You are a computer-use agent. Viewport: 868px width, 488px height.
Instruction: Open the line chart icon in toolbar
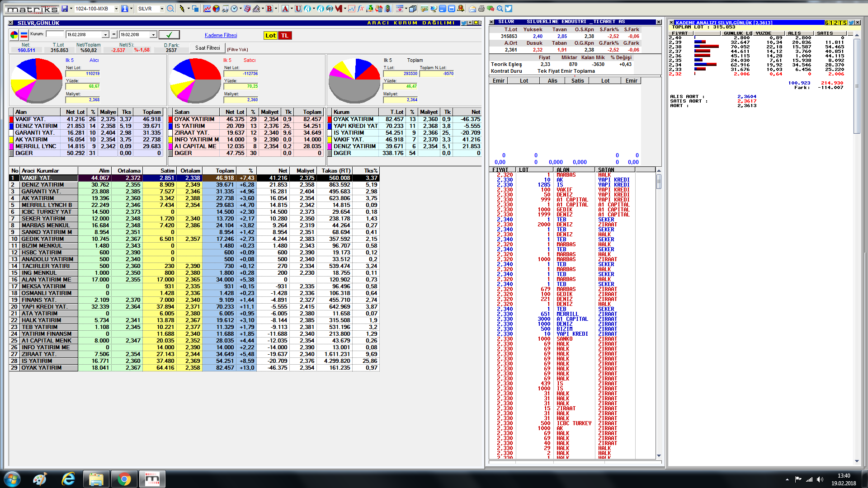coord(207,9)
